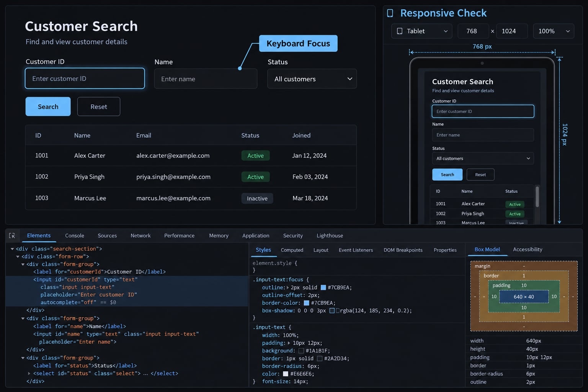588x392 pixels.
Task: Collapse the form-row div node
Action: click(x=18, y=256)
